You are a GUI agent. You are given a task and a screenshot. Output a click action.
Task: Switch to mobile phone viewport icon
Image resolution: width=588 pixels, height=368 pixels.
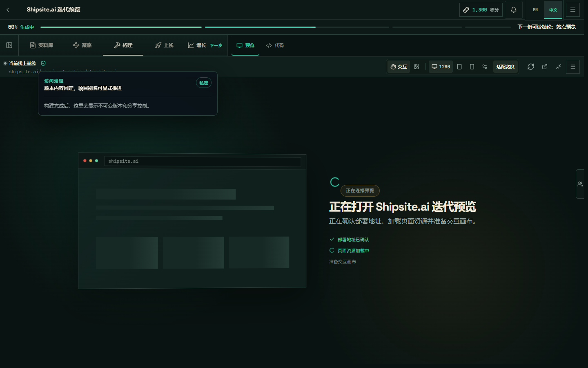pyautogui.click(x=472, y=67)
